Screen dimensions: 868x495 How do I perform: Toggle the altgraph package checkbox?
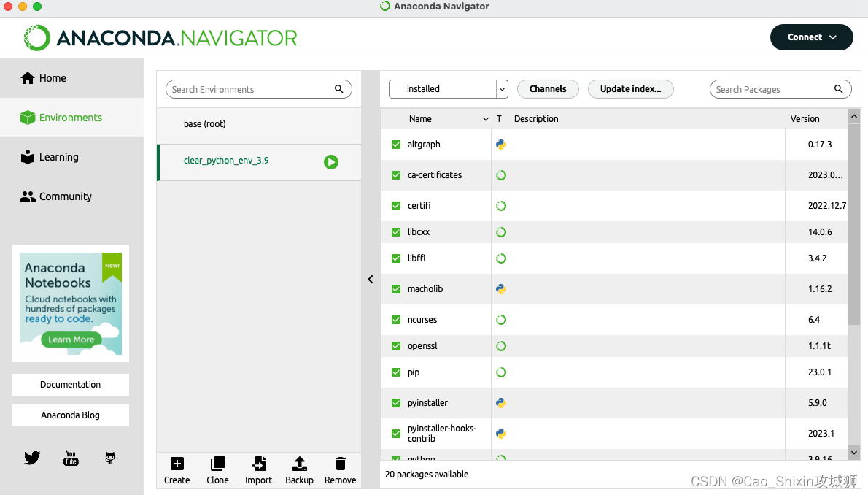click(396, 145)
